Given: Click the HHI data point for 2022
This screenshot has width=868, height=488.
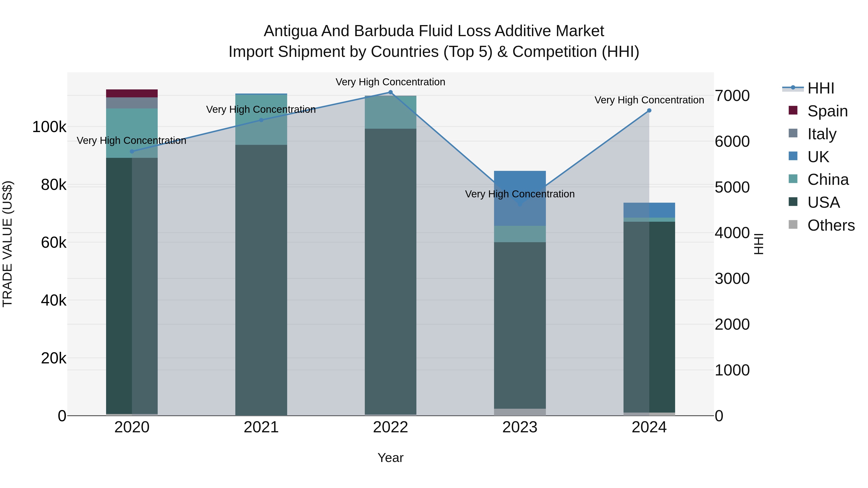Looking at the screenshot, I should pos(391,92).
